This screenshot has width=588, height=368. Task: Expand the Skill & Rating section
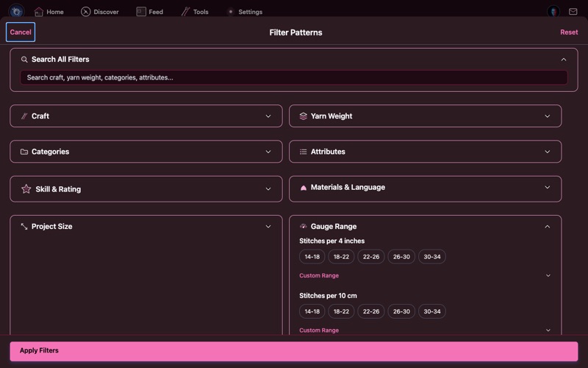point(146,189)
